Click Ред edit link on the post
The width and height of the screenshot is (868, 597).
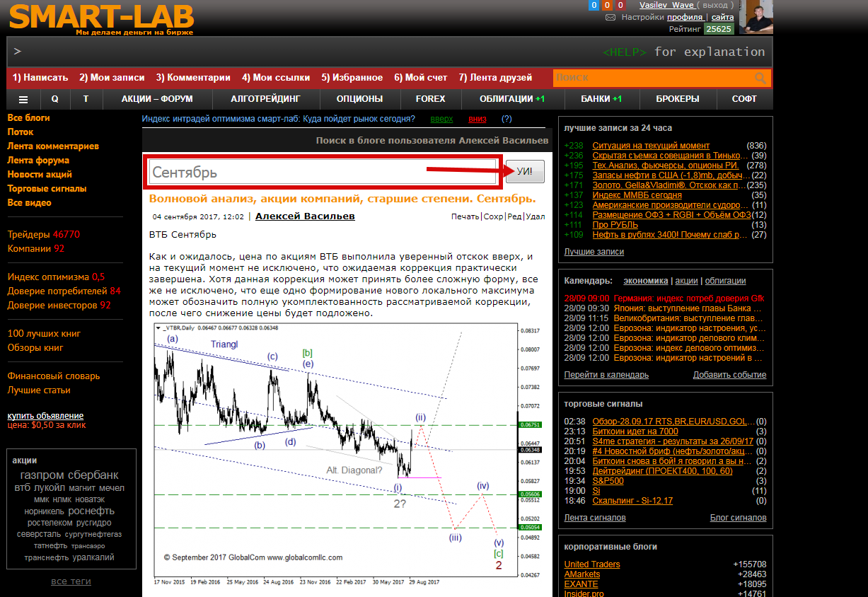(x=515, y=216)
